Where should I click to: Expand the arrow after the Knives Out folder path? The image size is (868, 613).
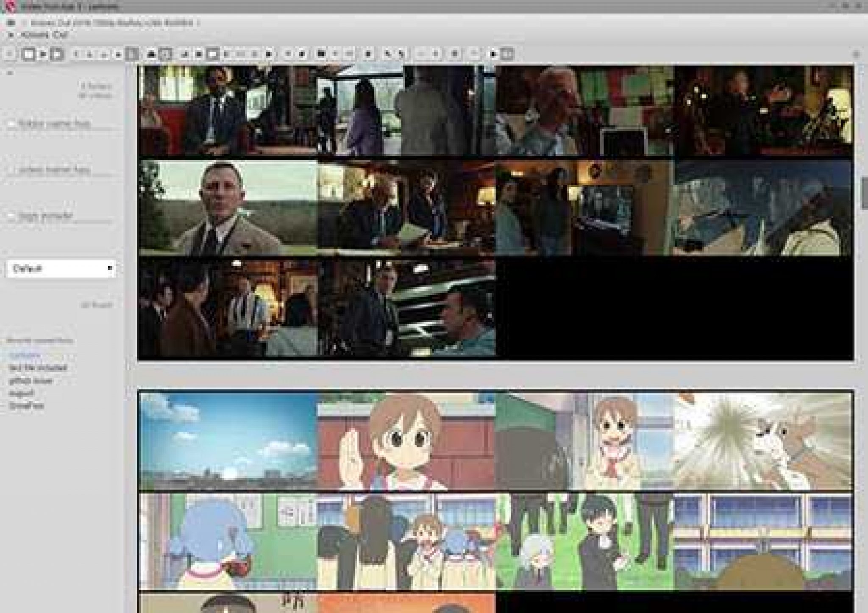click(x=198, y=23)
